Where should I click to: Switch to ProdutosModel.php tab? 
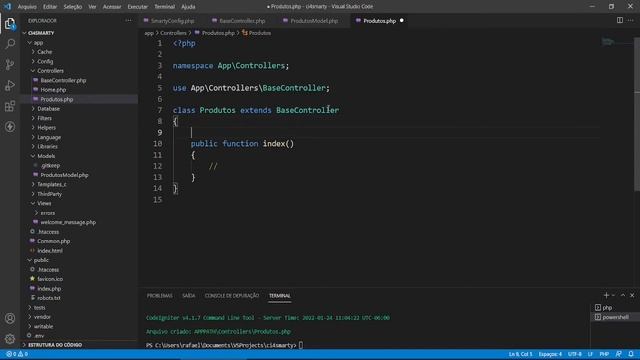(314, 20)
